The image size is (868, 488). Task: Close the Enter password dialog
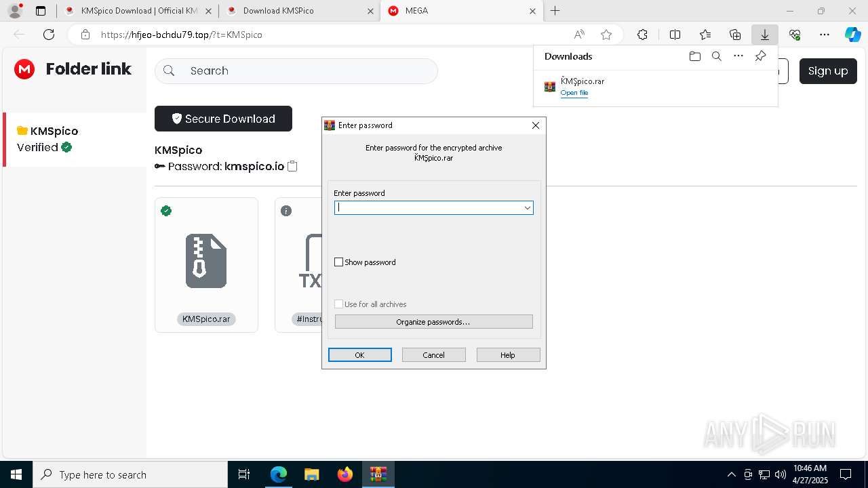click(535, 125)
